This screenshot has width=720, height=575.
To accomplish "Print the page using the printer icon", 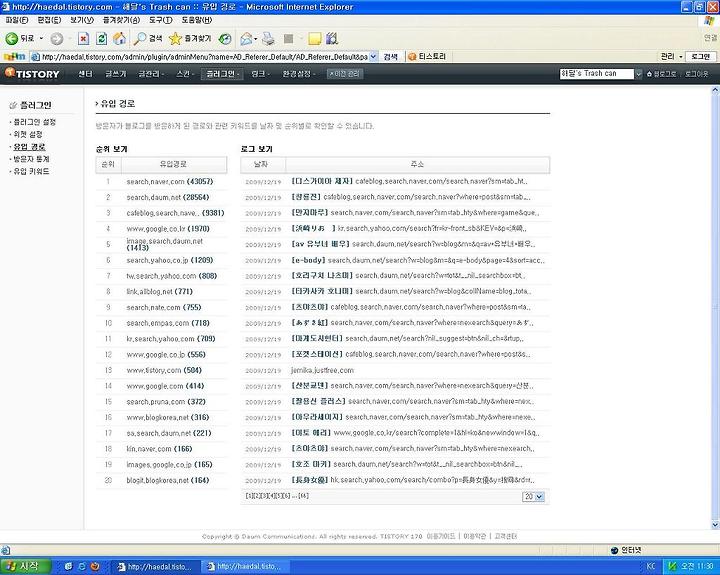I will (269, 39).
